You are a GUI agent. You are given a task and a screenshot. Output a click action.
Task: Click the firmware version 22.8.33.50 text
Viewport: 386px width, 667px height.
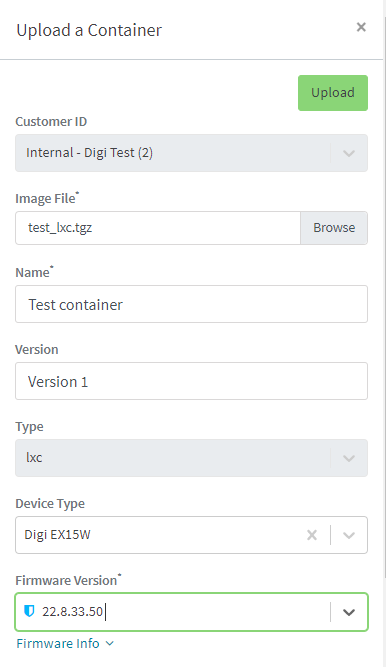coord(72,612)
